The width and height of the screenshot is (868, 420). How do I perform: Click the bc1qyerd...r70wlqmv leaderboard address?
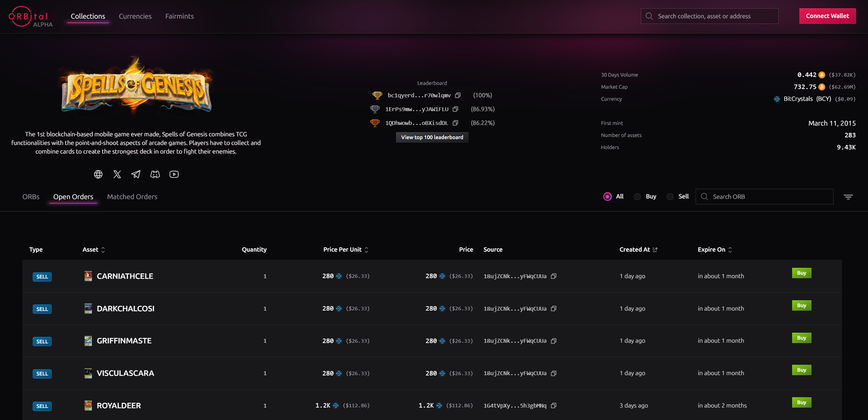click(419, 95)
